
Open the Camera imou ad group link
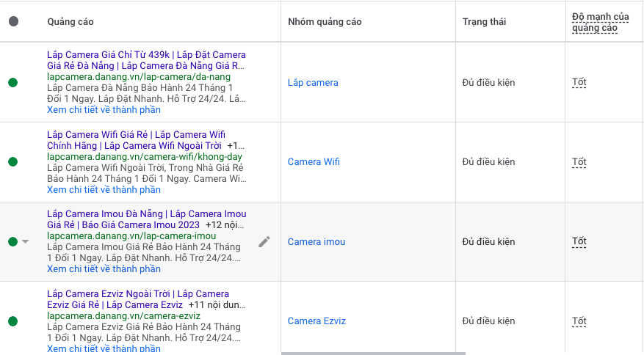click(316, 241)
